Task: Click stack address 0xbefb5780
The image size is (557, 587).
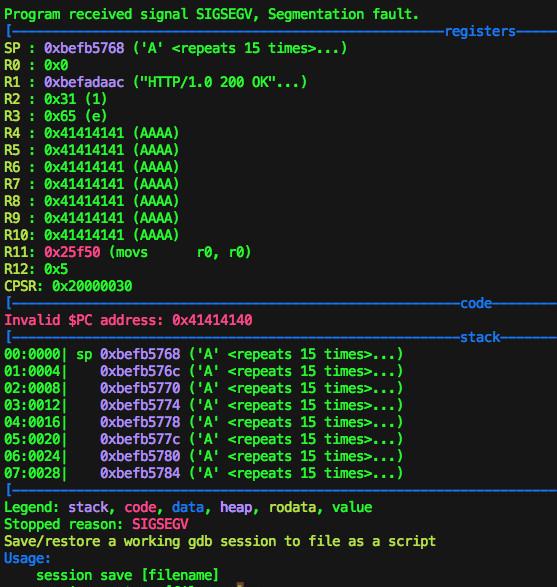Action: 140,456
